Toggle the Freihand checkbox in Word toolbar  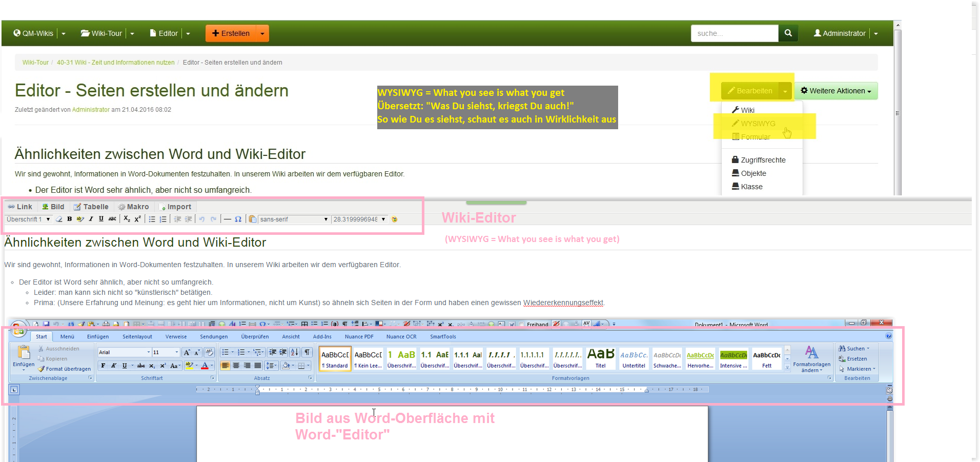pos(521,324)
